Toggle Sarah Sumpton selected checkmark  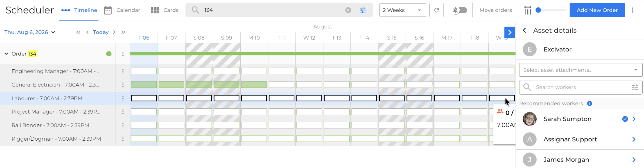tap(625, 119)
